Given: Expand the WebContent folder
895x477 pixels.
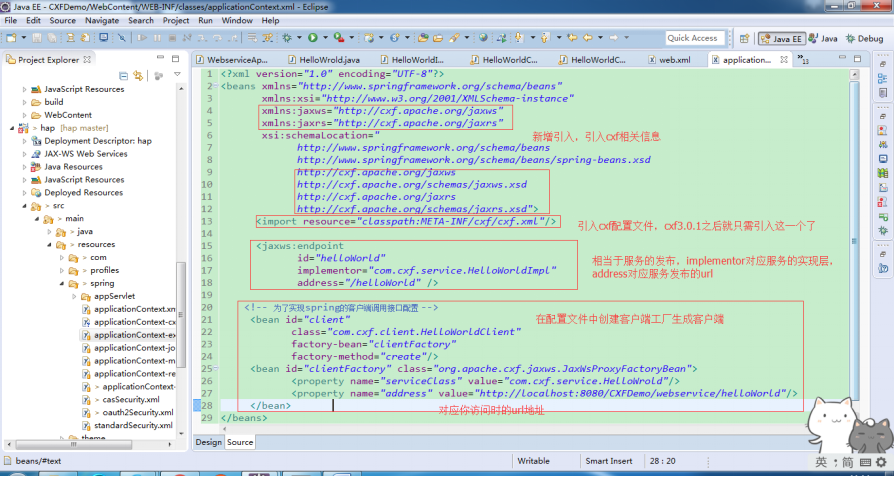Looking at the screenshot, I should 24,115.
